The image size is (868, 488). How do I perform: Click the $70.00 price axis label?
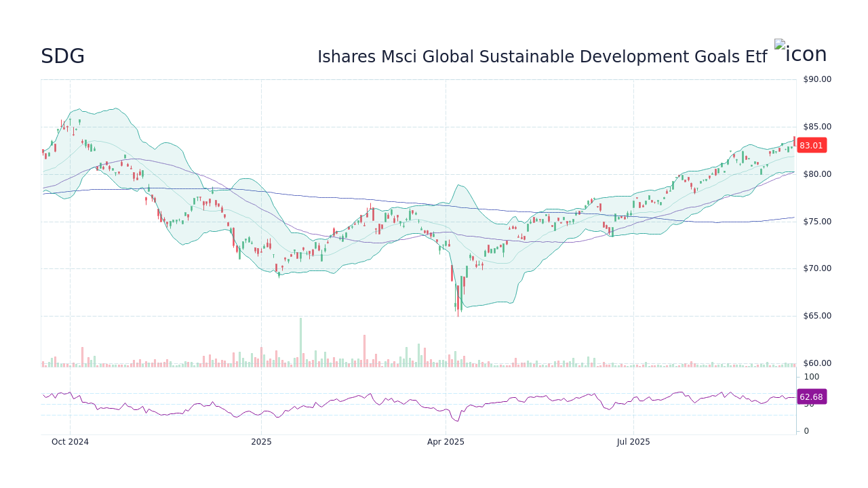pyautogui.click(x=817, y=268)
